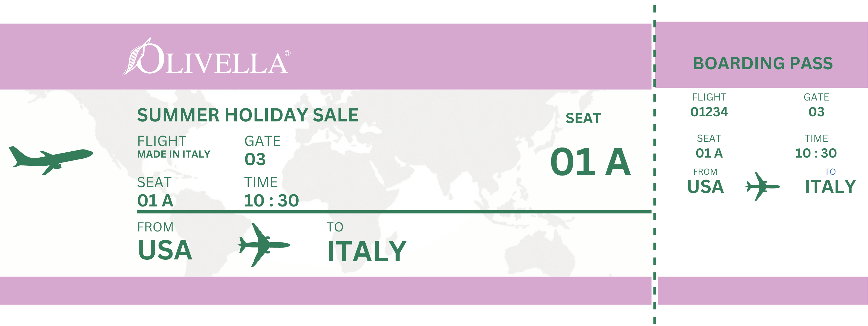The width and height of the screenshot is (868, 326).
Task: Click the Olivella logo
Action: [206, 57]
